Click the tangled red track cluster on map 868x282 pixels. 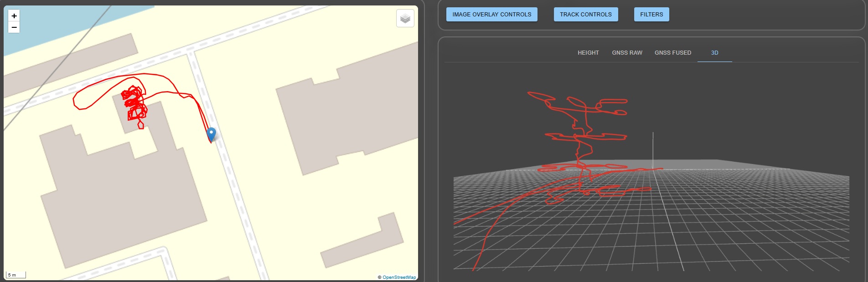(134, 103)
